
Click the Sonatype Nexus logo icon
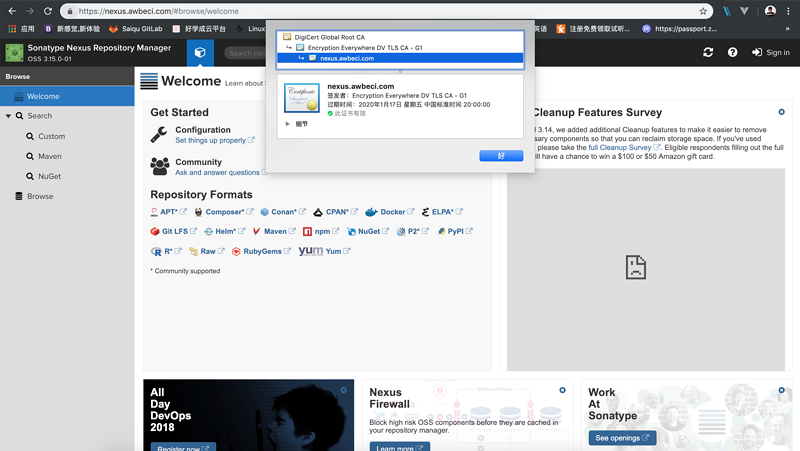(x=14, y=53)
